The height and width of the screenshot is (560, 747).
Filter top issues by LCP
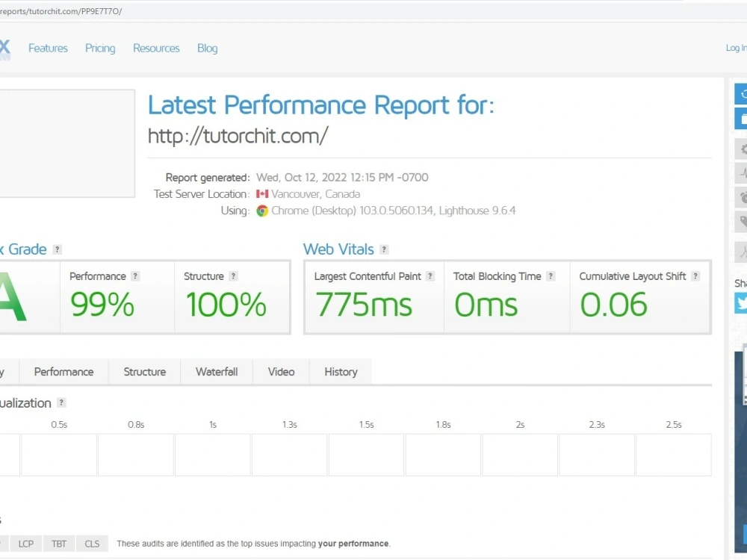[x=25, y=544]
